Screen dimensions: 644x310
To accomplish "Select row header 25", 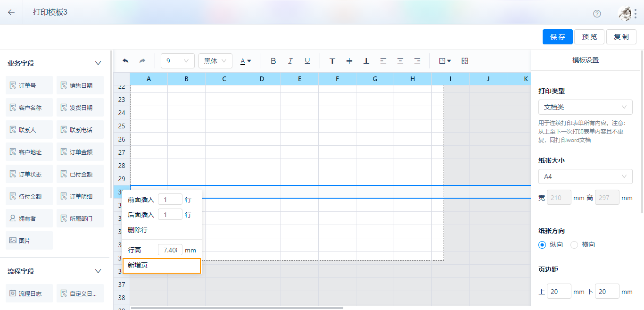I will point(122,126).
